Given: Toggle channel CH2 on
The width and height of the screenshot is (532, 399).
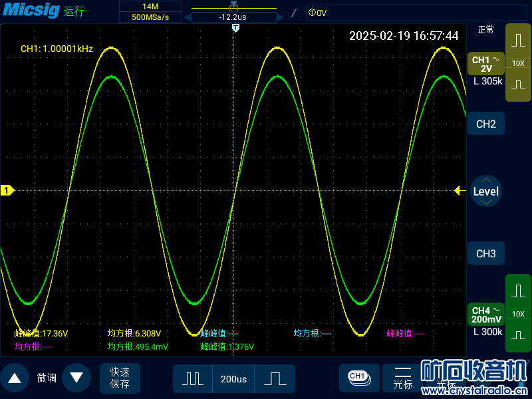Looking at the screenshot, I should click(x=485, y=124).
